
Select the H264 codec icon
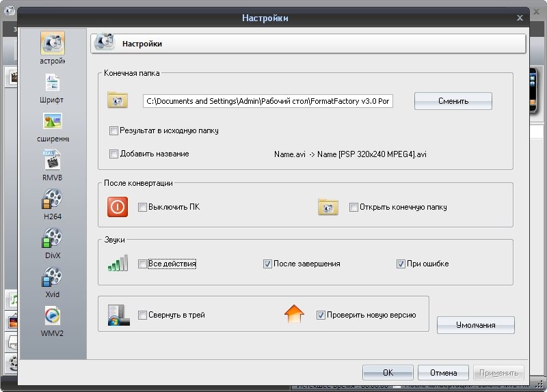tap(52, 200)
